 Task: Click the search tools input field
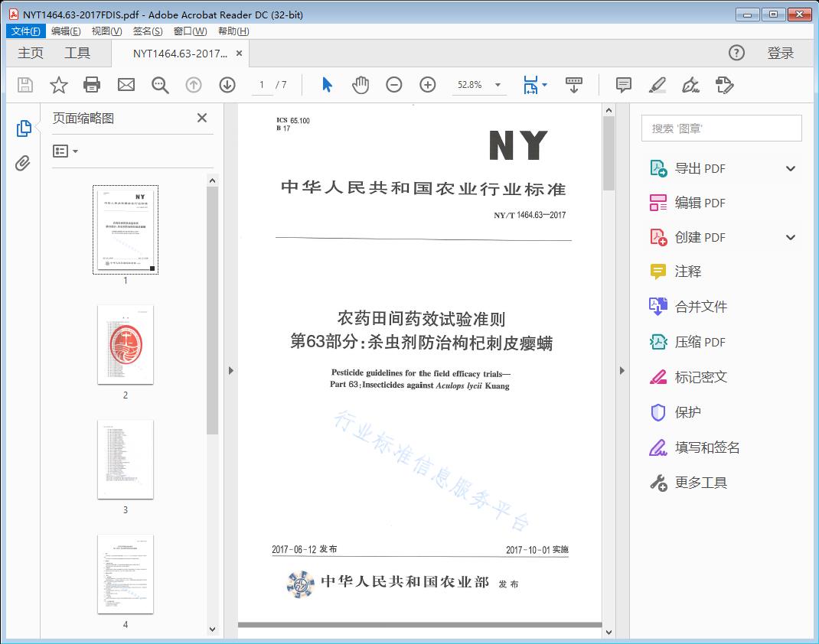click(721, 128)
